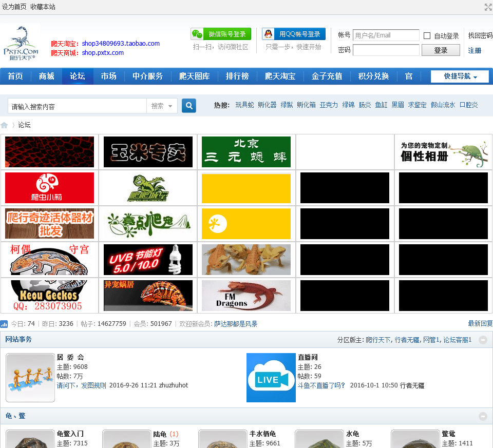Click the 登录 button

click(441, 50)
